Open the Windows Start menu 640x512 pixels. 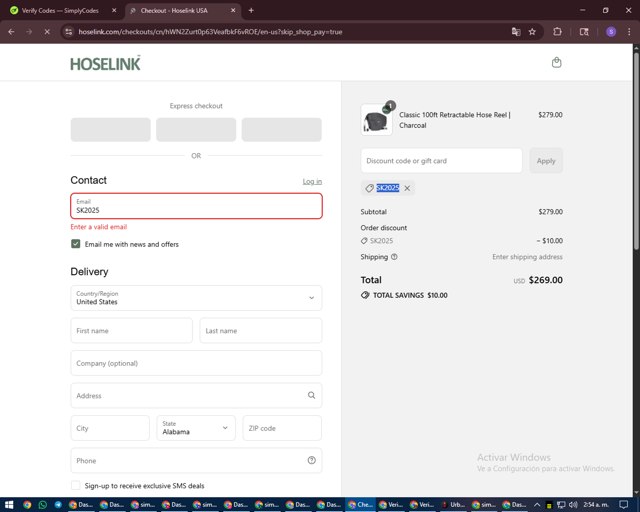click(x=9, y=505)
